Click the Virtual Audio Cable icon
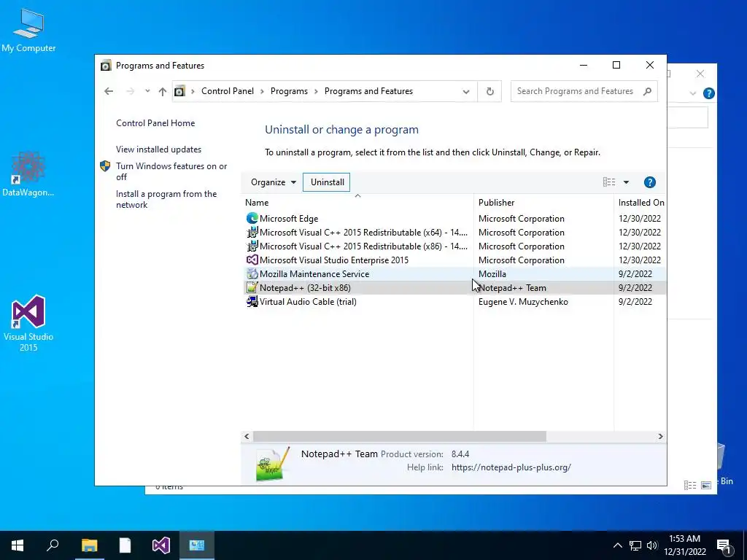Viewport: 747px width, 560px height. [x=252, y=301]
